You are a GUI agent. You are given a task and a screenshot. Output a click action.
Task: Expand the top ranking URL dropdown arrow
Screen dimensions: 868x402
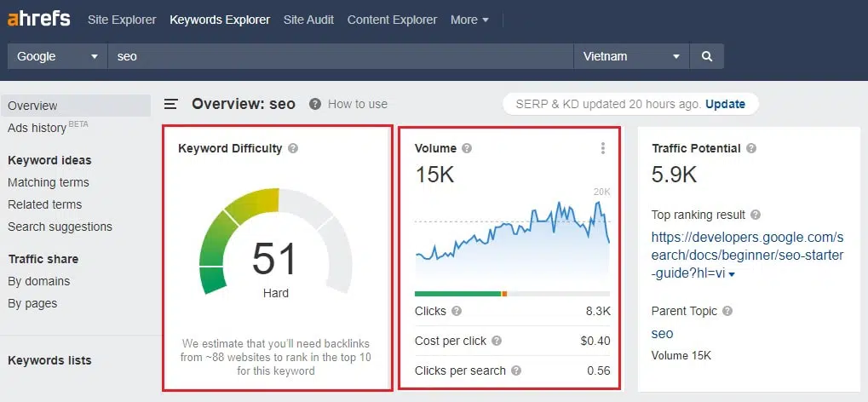(x=732, y=274)
